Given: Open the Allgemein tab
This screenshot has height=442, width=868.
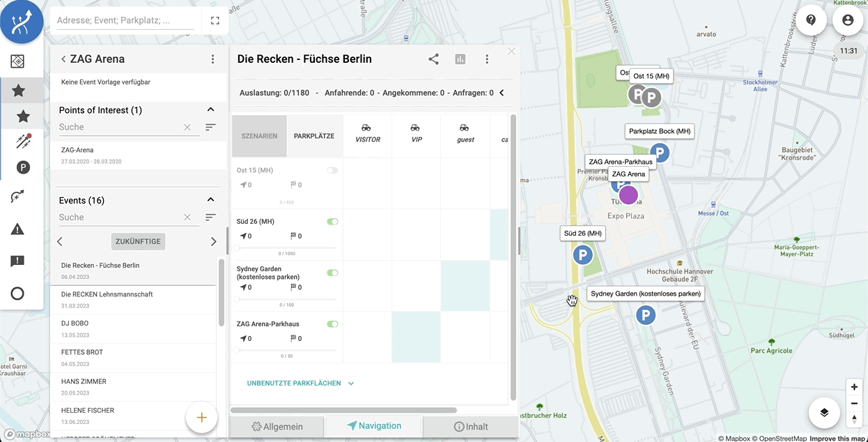Looking at the screenshot, I should pos(277,427).
